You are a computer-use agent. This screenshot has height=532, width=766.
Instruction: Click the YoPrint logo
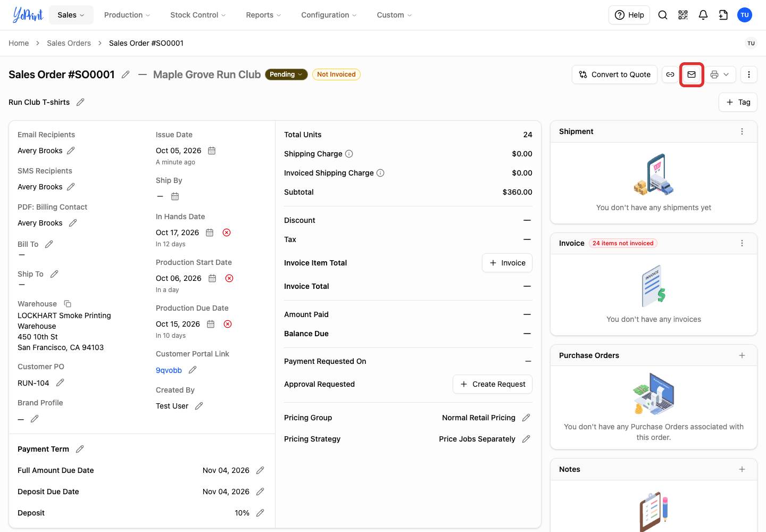(28, 15)
